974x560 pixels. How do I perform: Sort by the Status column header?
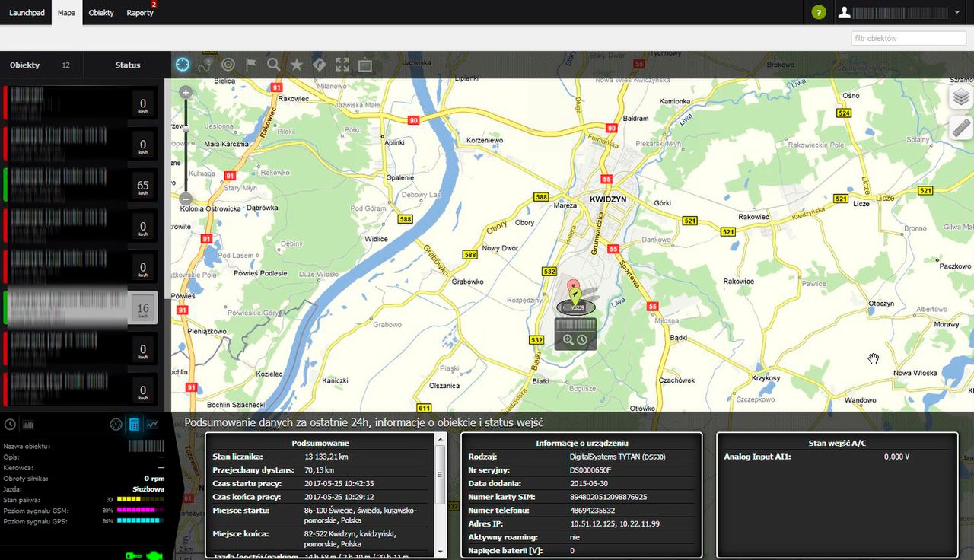pos(128,65)
